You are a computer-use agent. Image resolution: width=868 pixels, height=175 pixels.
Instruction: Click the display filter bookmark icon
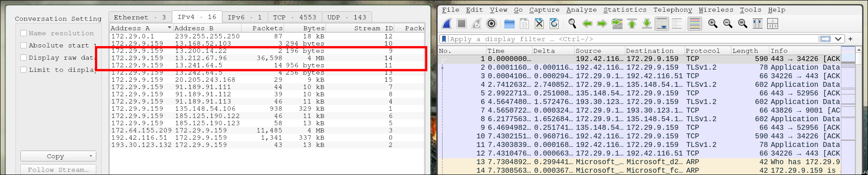pyautogui.click(x=444, y=39)
